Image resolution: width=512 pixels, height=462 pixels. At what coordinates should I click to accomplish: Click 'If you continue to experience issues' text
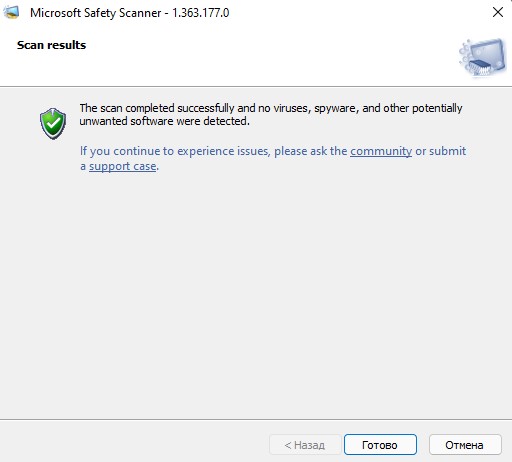pos(175,151)
